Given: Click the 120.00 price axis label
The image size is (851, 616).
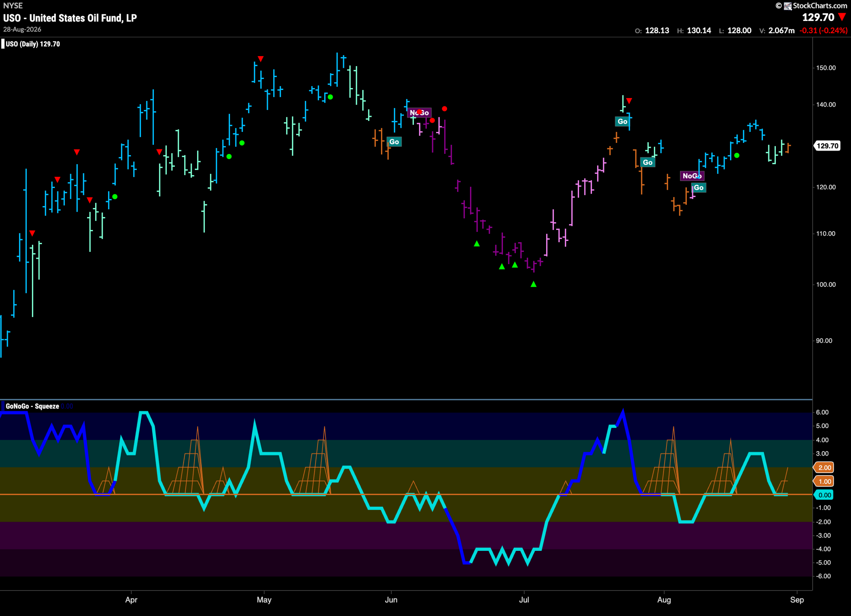Looking at the screenshot, I should (826, 187).
